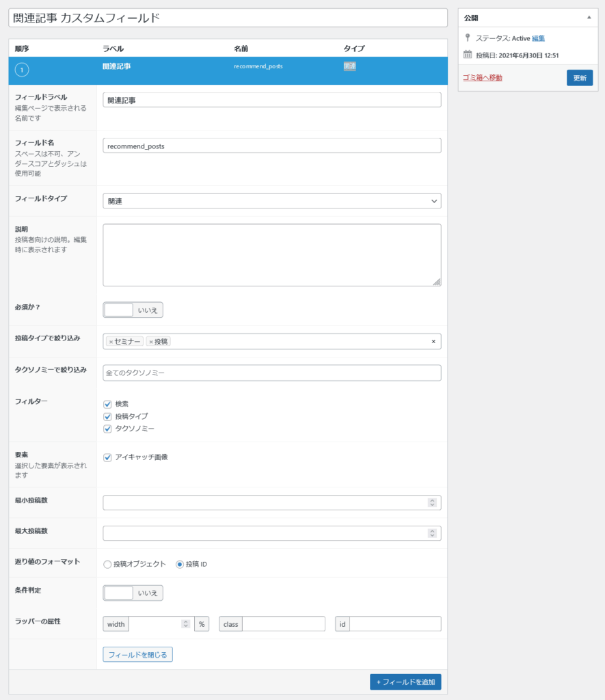Viewport: 605px width, 700px height.
Task: Uncheck the 検索 filter checkbox
Action: 107,404
